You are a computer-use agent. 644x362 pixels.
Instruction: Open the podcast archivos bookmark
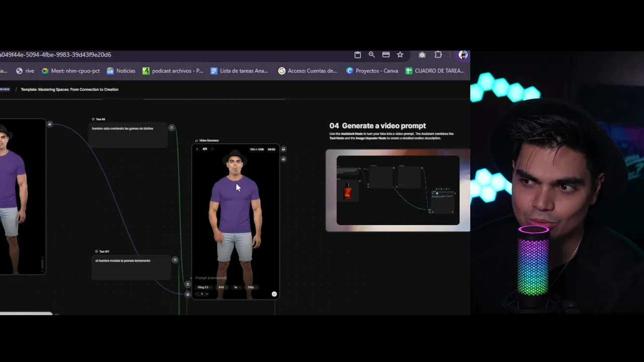[x=173, y=71]
